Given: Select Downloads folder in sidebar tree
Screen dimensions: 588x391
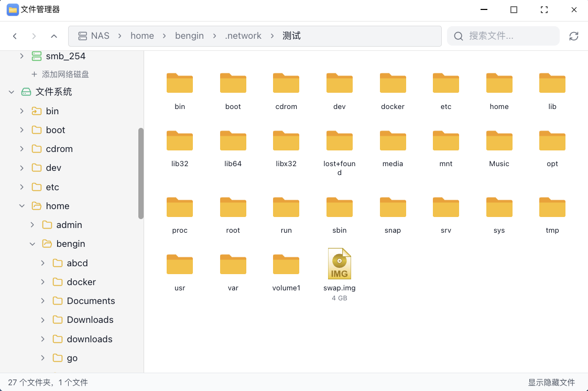Looking at the screenshot, I should (90, 320).
